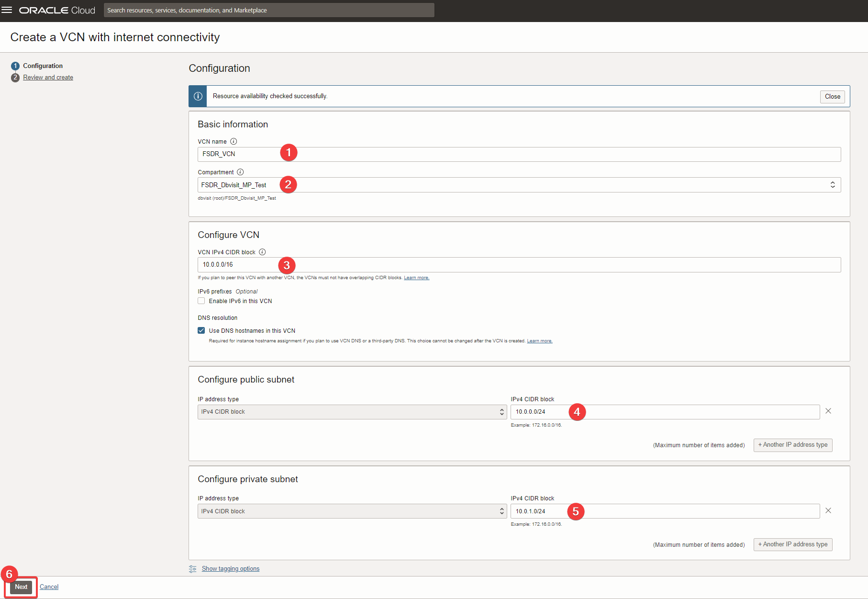This screenshot has height=599, width=868.
Task: Click the Compartment info icon
Action: (240, 172)
